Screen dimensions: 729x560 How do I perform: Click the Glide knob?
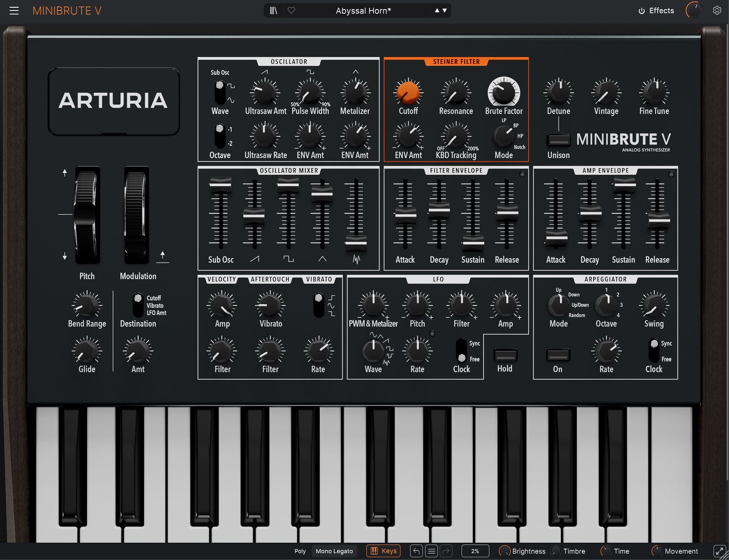tap(87, 351)
